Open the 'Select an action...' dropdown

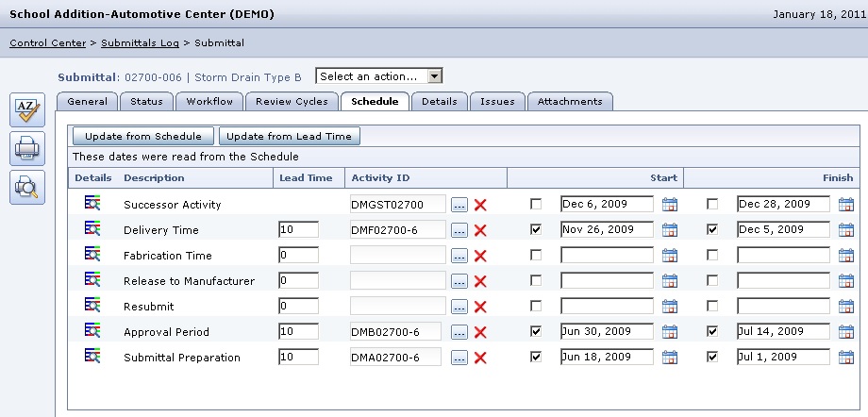click(379, 75)
